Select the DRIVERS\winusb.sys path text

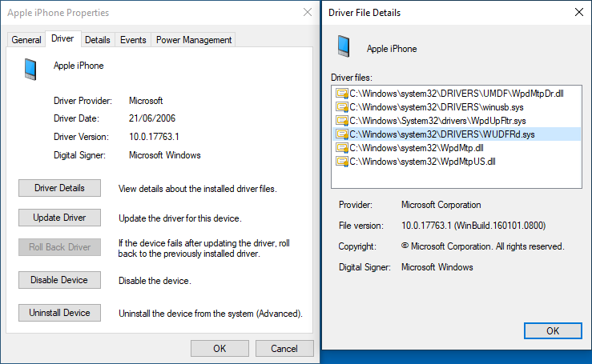click(x=437, y=107)
